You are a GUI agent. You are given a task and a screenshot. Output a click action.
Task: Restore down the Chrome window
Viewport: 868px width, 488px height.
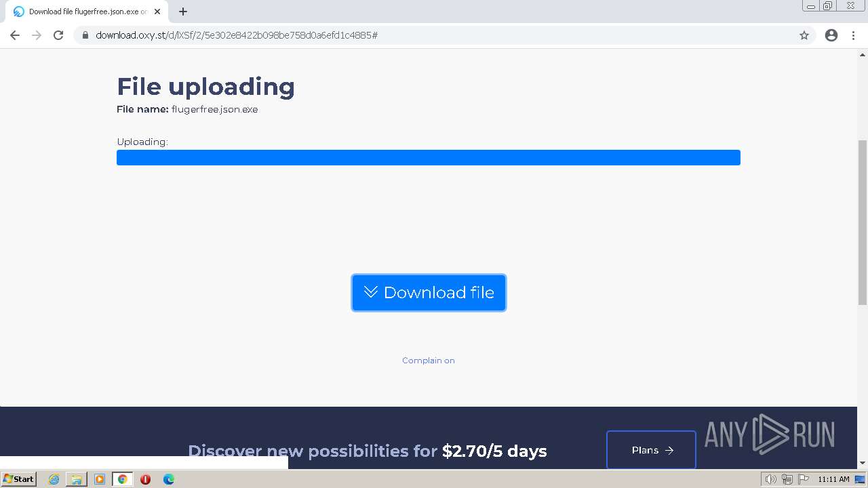[x=828, y=6]
